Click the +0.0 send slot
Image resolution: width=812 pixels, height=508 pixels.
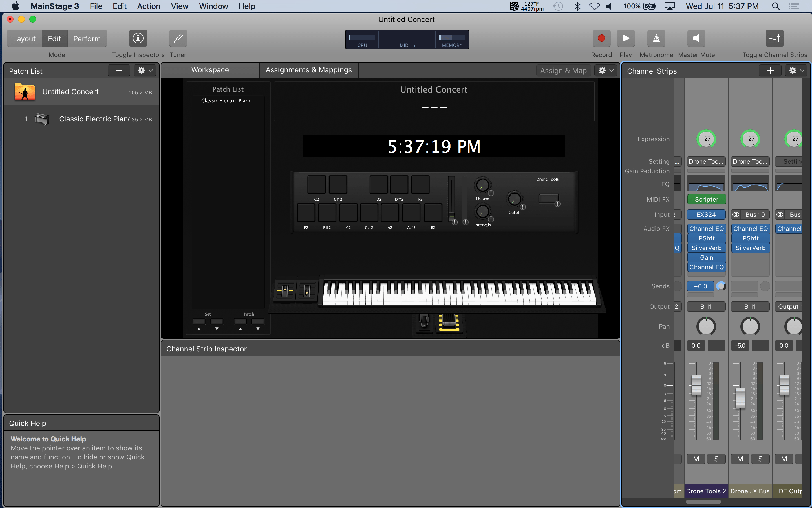tap(701, 286)
